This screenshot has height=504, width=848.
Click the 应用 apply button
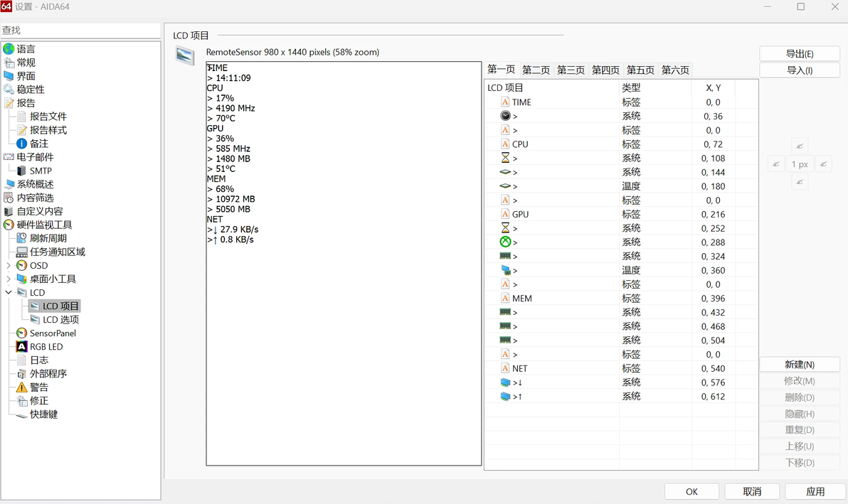(815, 492)
